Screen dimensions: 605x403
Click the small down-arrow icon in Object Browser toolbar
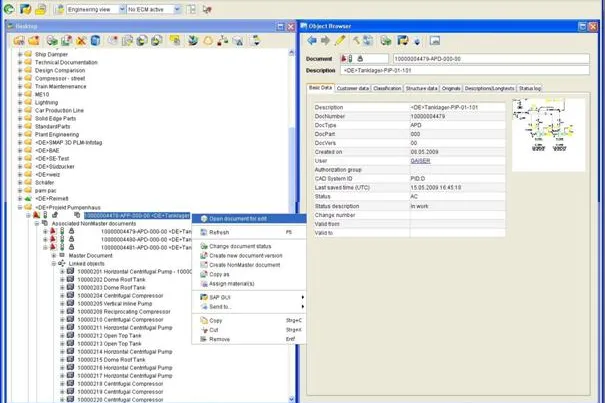[417, 41]
